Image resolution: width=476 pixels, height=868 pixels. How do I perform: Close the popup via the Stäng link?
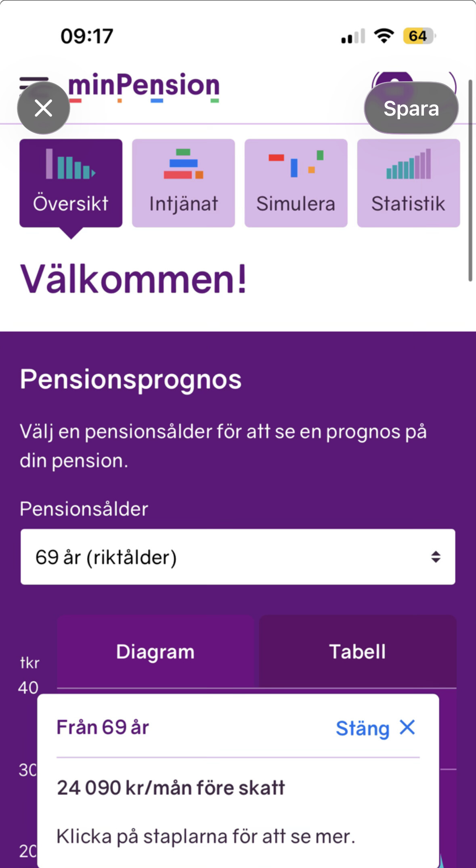(375, 728)
